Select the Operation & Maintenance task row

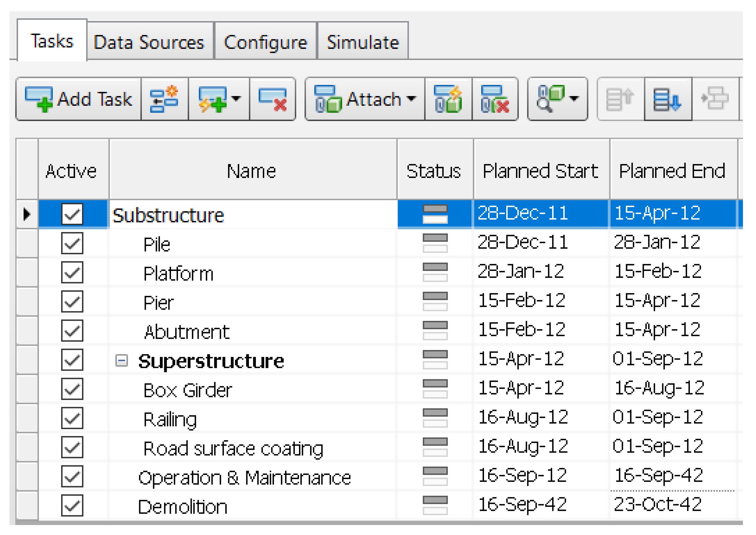(244, 477)
